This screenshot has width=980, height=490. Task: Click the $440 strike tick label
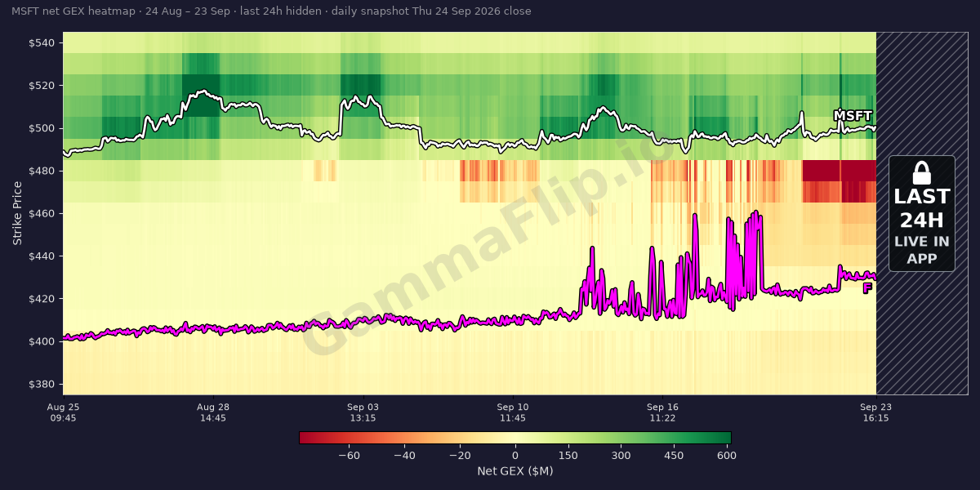[41, 256]
